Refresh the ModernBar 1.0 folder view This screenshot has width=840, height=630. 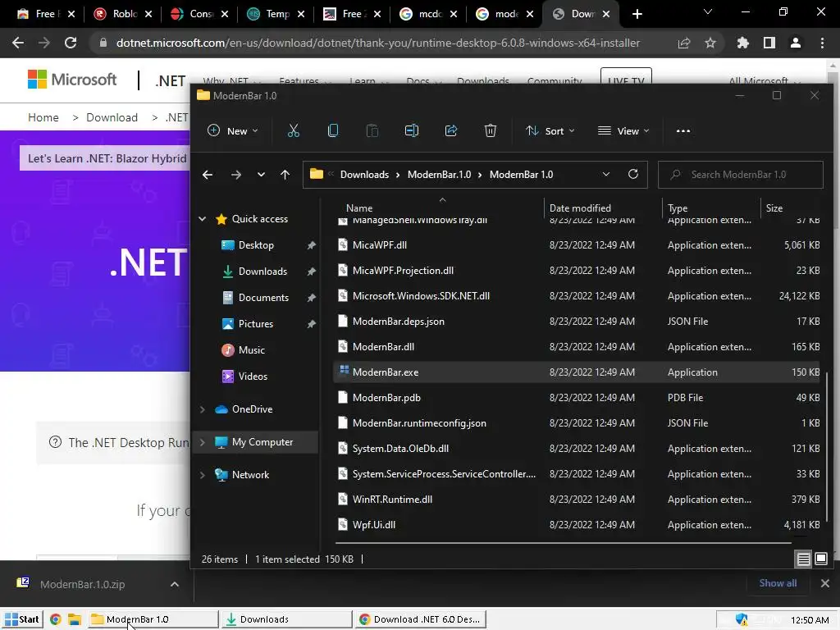633,174
